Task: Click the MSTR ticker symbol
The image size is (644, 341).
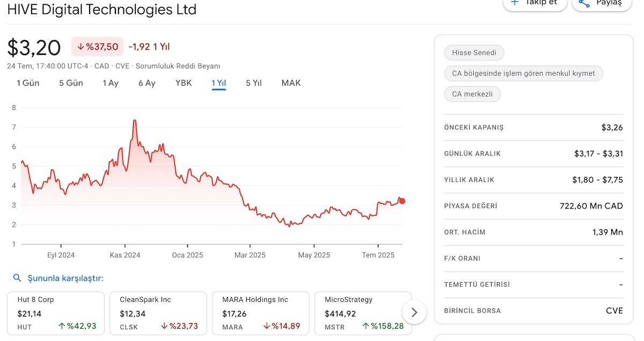Action: click(334, 327)
